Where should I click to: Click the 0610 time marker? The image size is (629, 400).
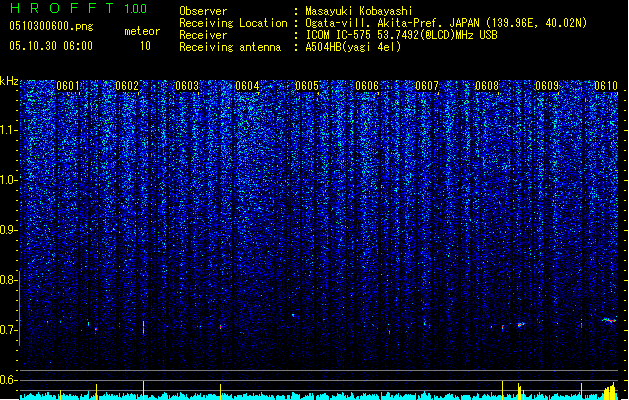[x=606, y=86]
